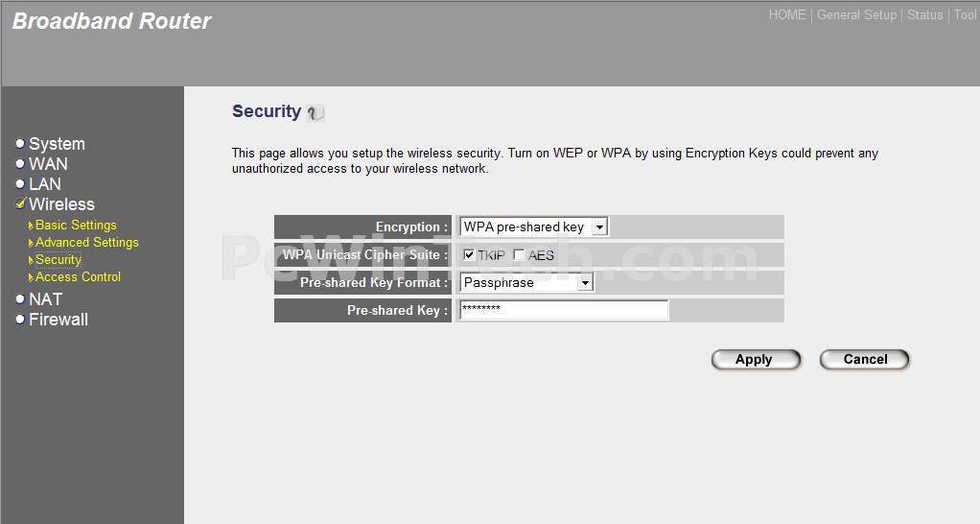Uncheck the TKIP cipher checkbox
This screenshot has width=980, height=524.
[x=469, y=254]
